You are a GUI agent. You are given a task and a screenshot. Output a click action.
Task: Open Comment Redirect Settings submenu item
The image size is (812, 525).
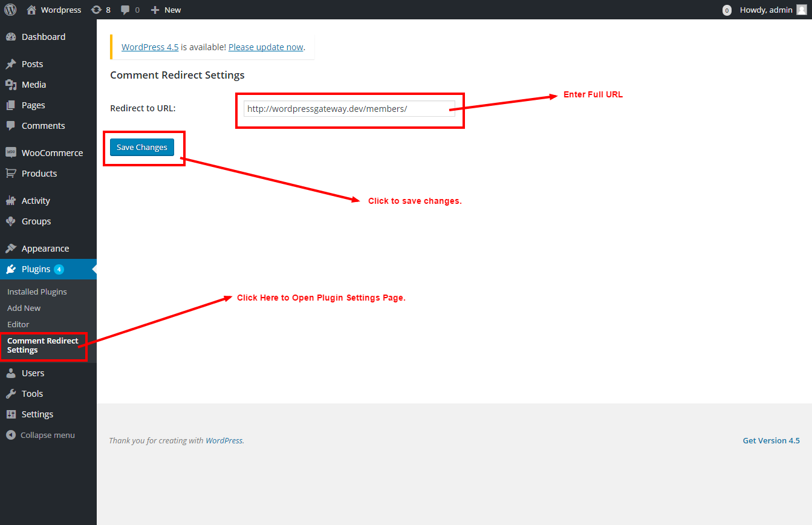tap(43, 345)
